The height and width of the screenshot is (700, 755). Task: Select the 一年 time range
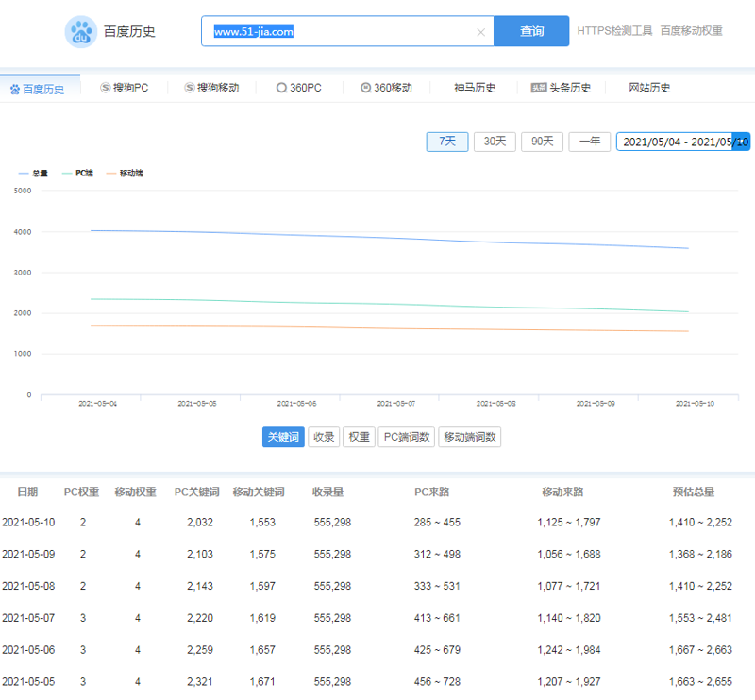tap(589, 142)
